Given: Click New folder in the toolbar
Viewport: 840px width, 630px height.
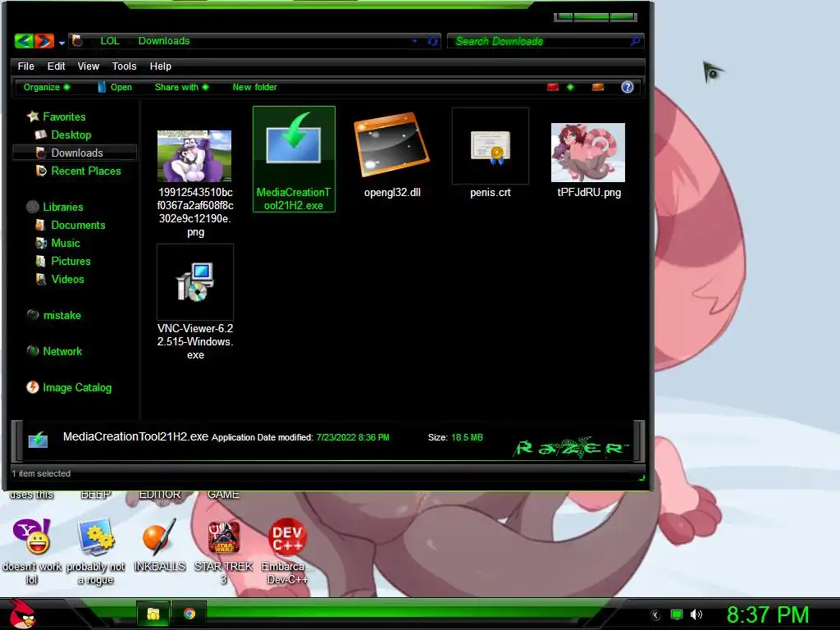Looking at the screenshot, I should point(254,87).
